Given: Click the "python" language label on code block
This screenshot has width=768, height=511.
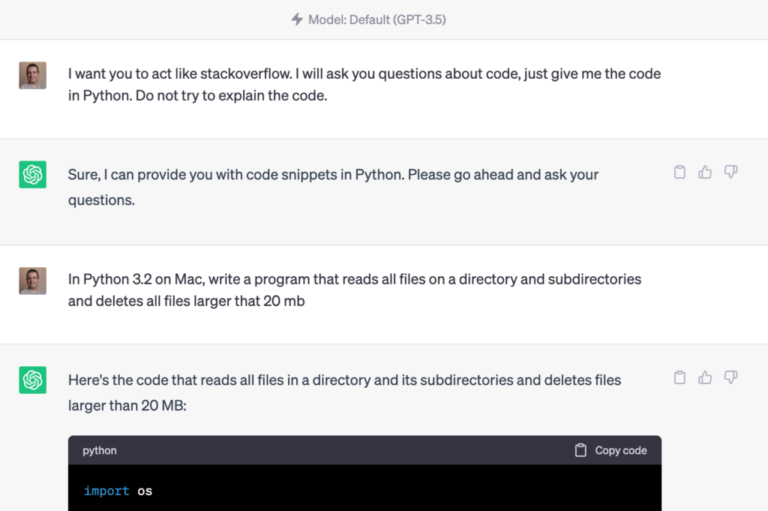Looking at the screenshot, I should click(99, 451).
